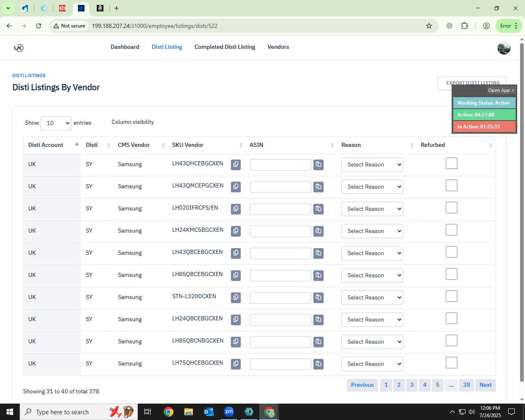Open the user profile avatar menu
525x420 pixels.
click(504, 48)
